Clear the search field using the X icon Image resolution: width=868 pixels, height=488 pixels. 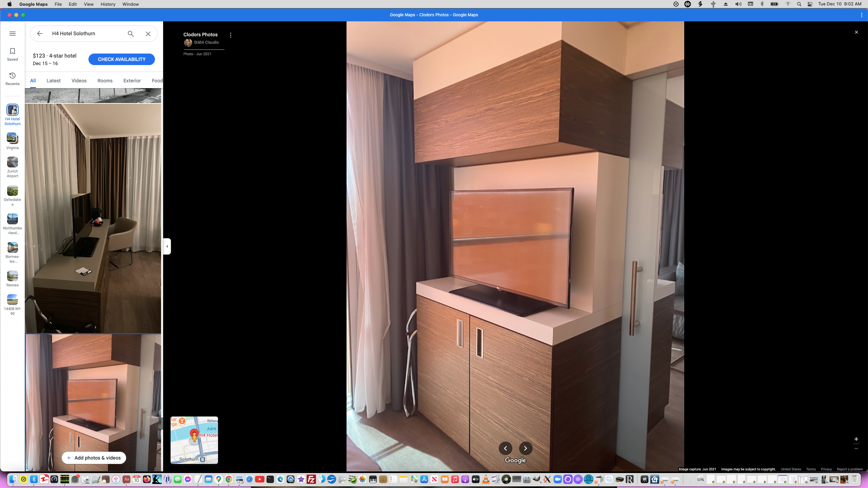click(x=148, y=34)
